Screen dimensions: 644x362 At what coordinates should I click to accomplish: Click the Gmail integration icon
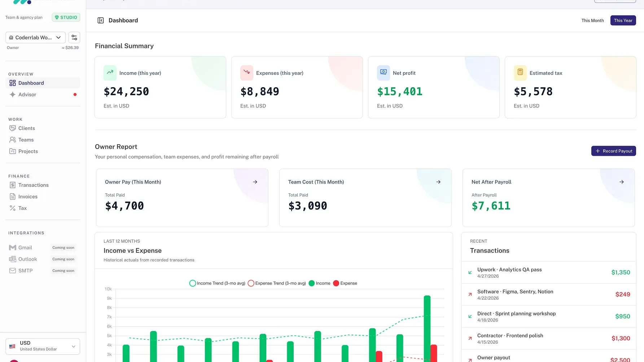[12, 247]
